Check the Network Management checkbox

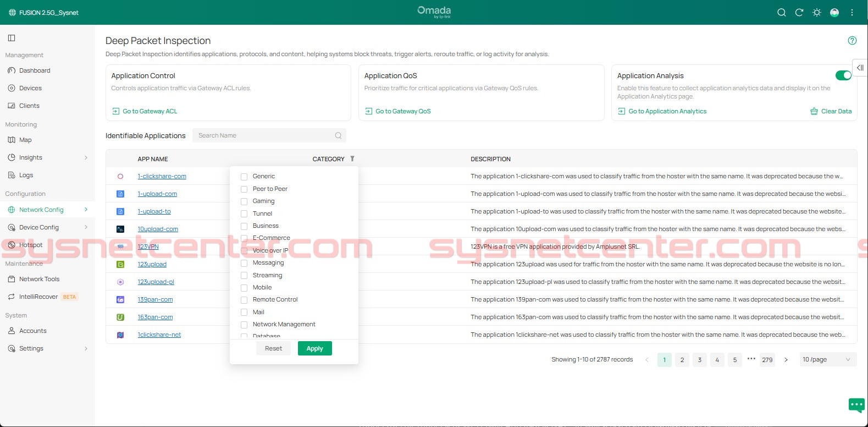pos(244,325)
